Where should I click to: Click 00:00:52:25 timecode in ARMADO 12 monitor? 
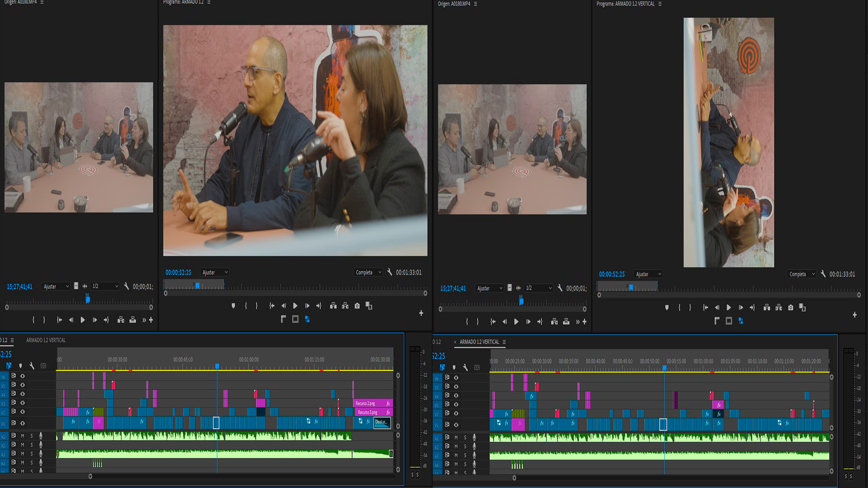178,272
